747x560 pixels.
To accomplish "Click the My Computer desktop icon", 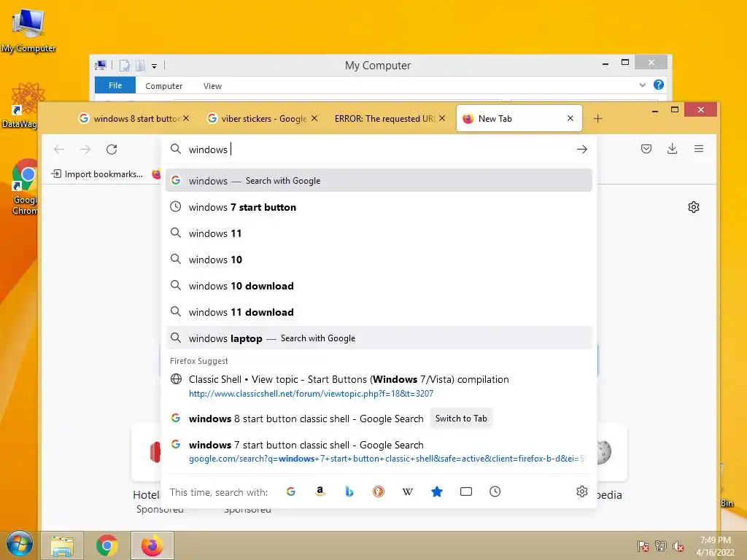I will (x=28, y=29).
